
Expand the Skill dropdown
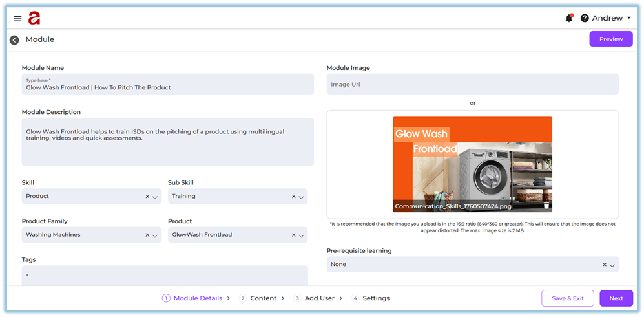(155, 197)
